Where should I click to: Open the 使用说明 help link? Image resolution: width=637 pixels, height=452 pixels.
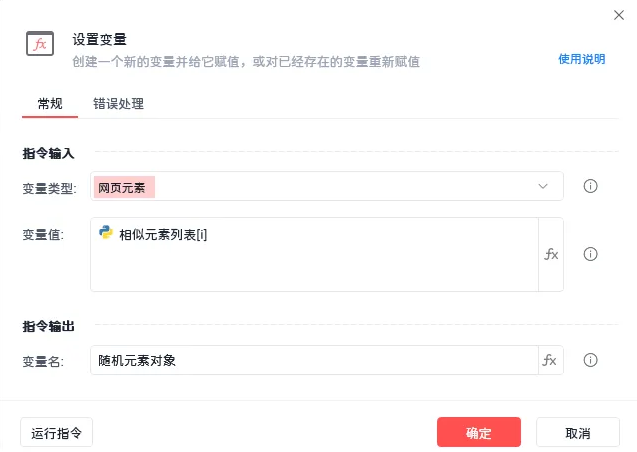pos(581,59)
